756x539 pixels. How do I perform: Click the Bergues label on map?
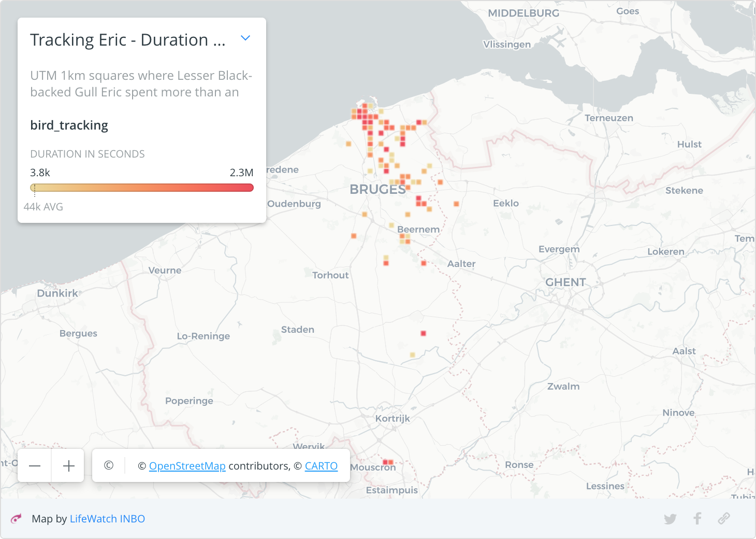click(x=78, y=334)
